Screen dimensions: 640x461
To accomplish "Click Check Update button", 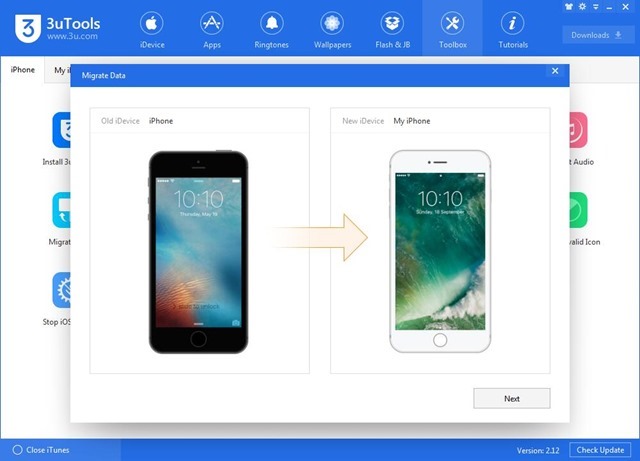I will coord(600,450).
